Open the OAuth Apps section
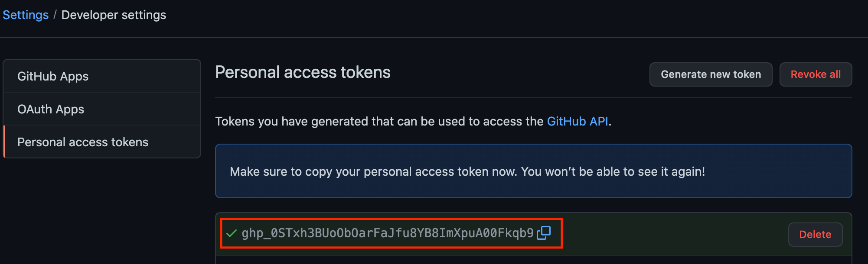 coord(51,109)
